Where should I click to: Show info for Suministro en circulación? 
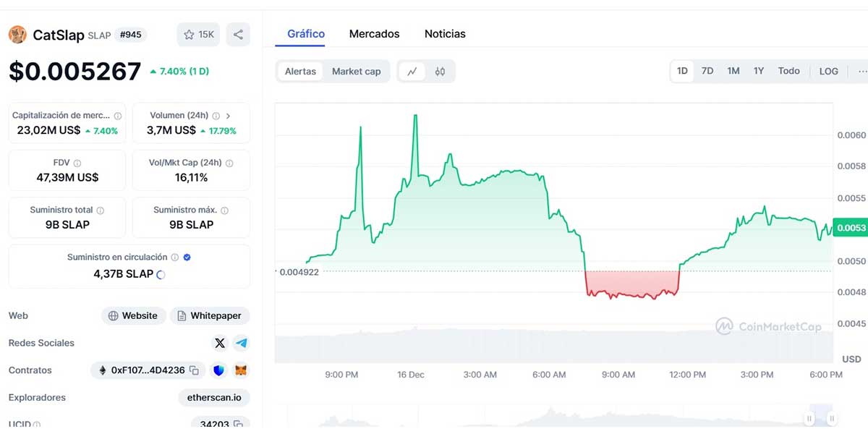(175, 258)
